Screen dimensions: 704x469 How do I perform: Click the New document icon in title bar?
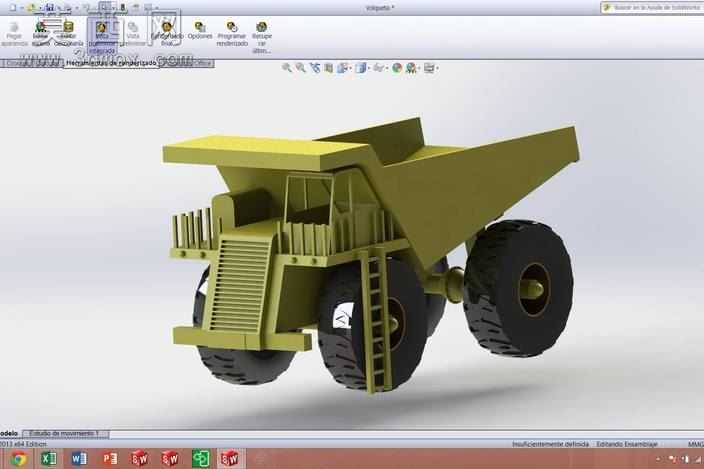[x=13, y=8]
